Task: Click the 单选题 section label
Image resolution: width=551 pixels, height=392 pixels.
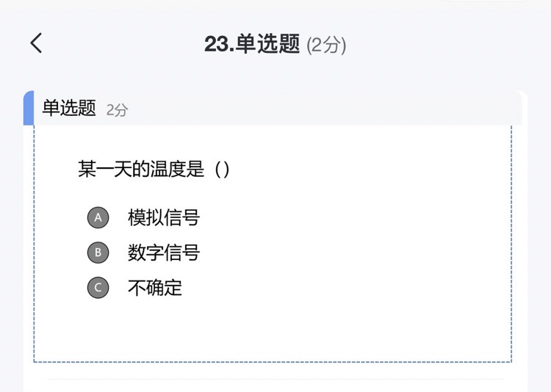Action: pyautogui.click(x=69, y=108)
